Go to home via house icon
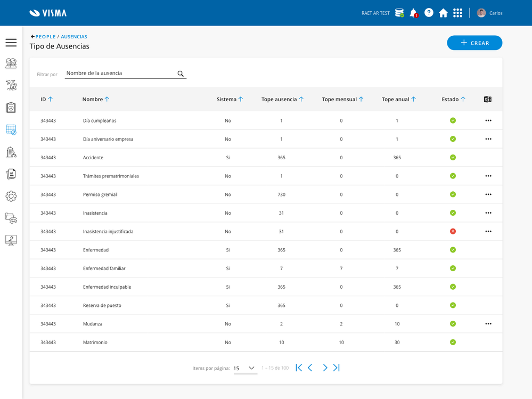 [443, 13]
